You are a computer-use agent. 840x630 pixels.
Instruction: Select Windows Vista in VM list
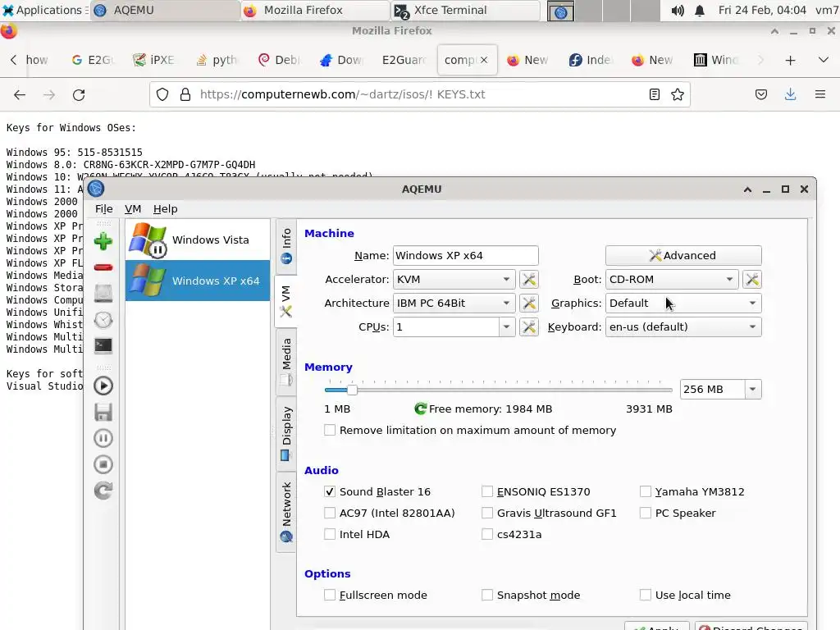pyautogui.click(x=198, y=240)
